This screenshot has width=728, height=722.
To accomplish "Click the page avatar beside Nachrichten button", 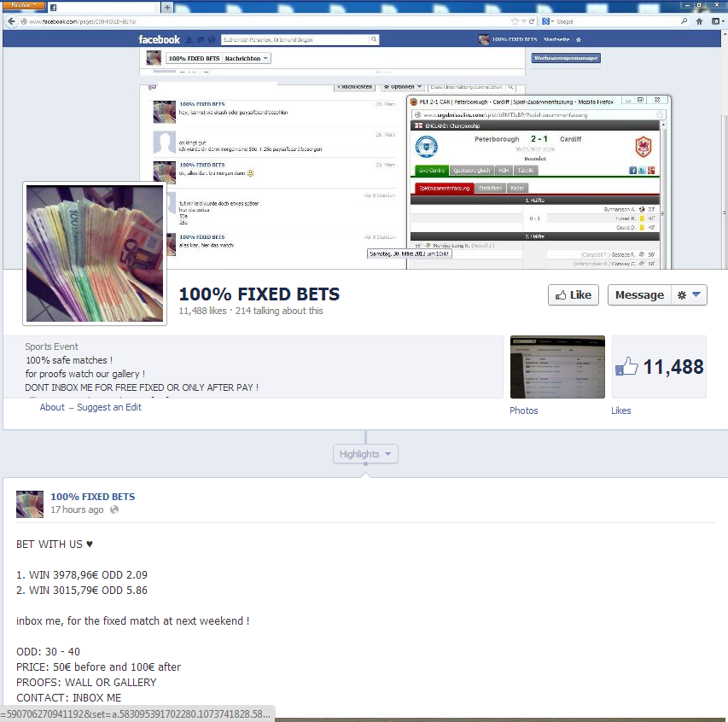I will (x=154, y=58).
